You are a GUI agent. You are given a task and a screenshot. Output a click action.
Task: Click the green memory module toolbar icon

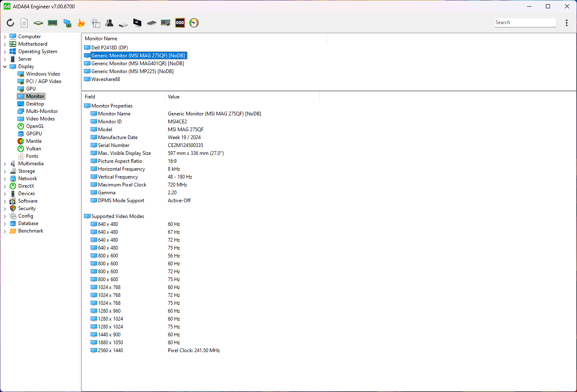[52, 23]
